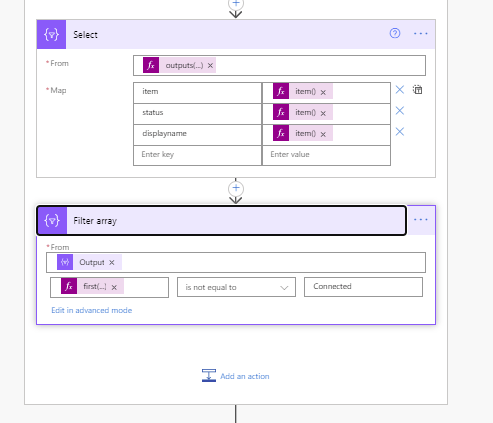Remove the outputs(...) expression token
Image resolution: width=493 pixels, height=423 pixels.
pos(210,66)
